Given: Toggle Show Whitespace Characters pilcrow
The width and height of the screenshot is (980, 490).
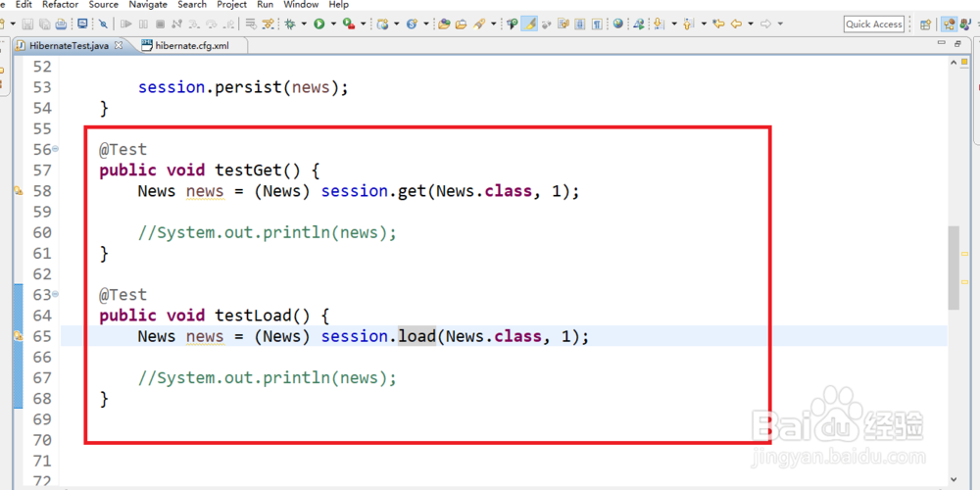Looking at the screenshot, I should pyautogui.click(x=598, y=24).
